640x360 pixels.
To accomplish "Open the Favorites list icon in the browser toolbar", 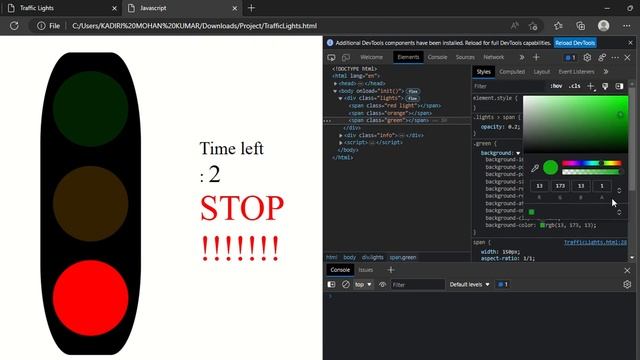I will tap(558, 26).
